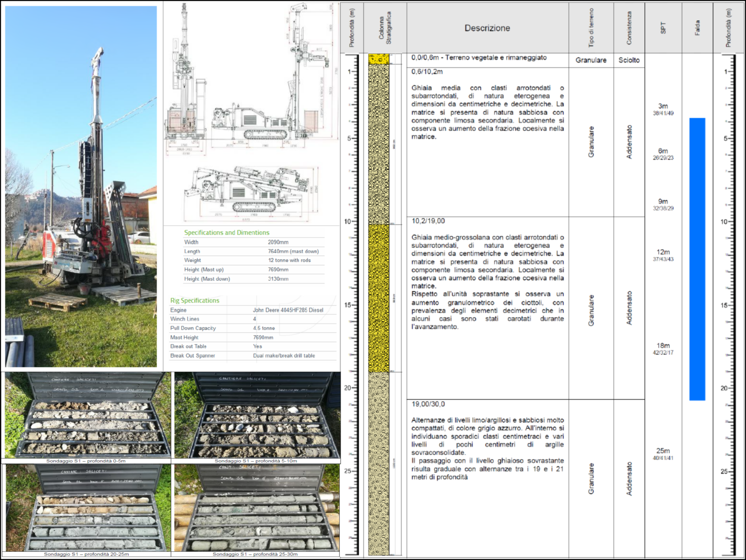Click caption 'Sondaggio S1 – profondità 5-10m'
This screenshot has height=560, width=746.
pyautogui.click(x=256, y=461)
